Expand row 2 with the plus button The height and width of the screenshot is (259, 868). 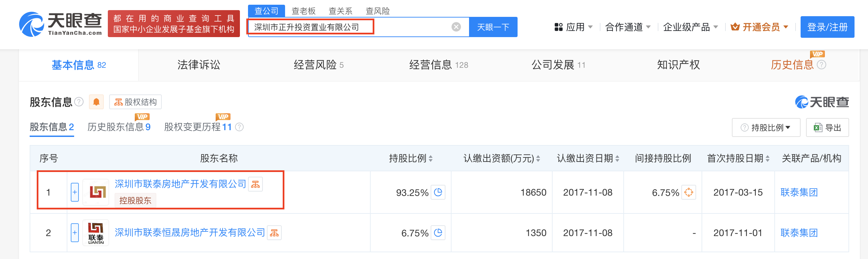point(75,233)
